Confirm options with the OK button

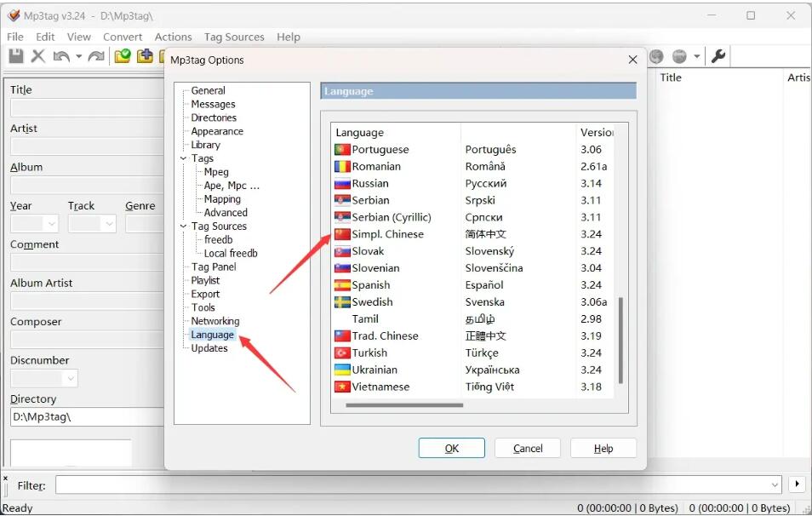click(x=452, y=448)
